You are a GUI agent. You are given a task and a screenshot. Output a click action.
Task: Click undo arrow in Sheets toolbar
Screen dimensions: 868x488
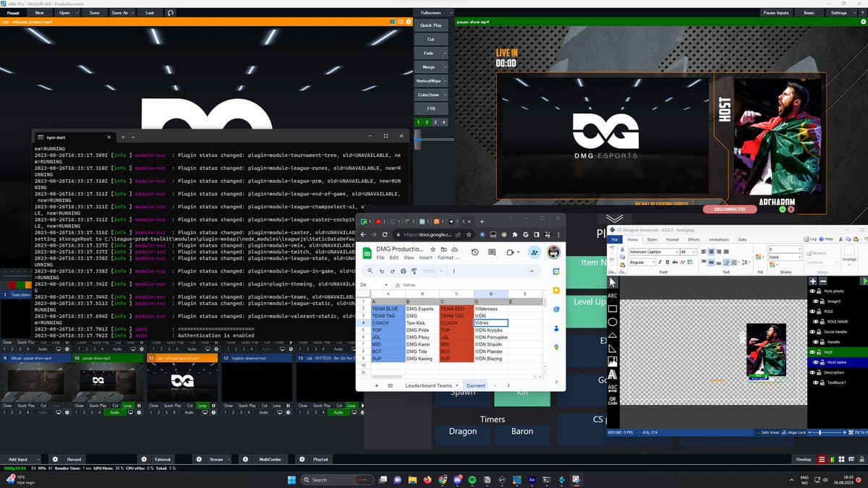381,271
